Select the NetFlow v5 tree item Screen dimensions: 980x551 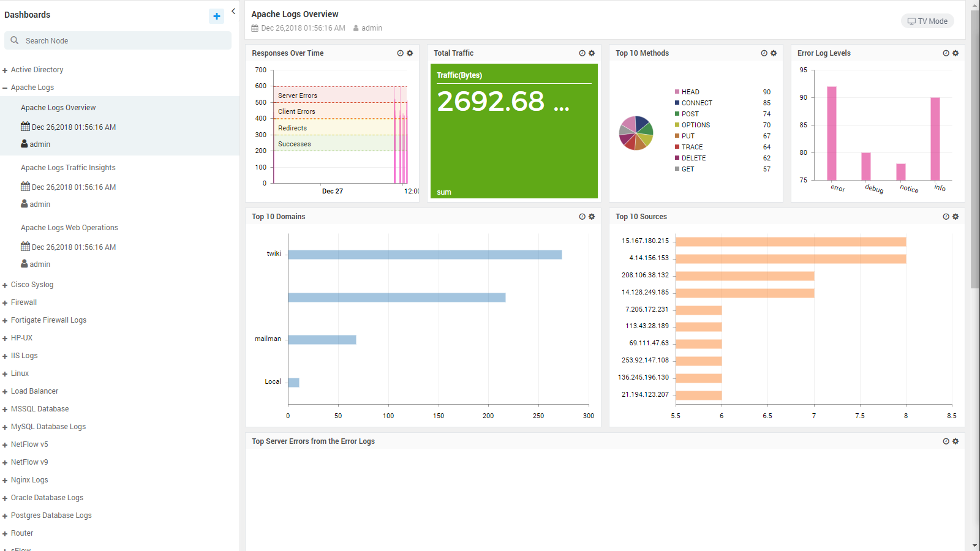(x=29, y=444)
